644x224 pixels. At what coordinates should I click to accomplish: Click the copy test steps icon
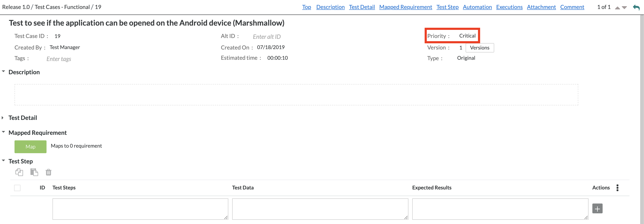[x=19, y=172]
